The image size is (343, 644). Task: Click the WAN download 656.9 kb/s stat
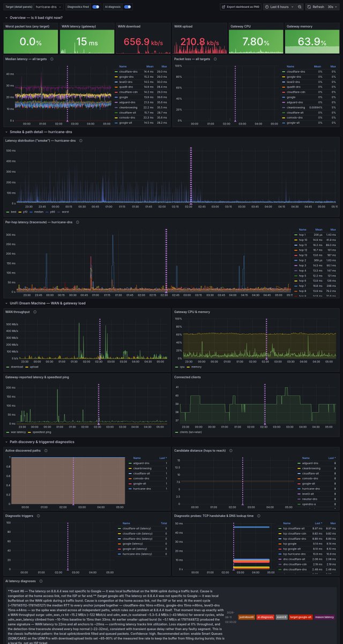coord(143,41)
